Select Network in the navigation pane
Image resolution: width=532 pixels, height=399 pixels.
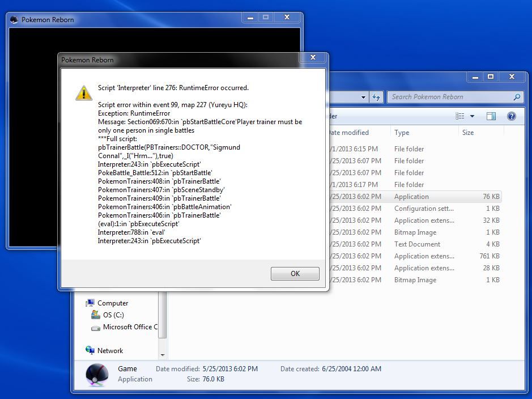point(110,351)
